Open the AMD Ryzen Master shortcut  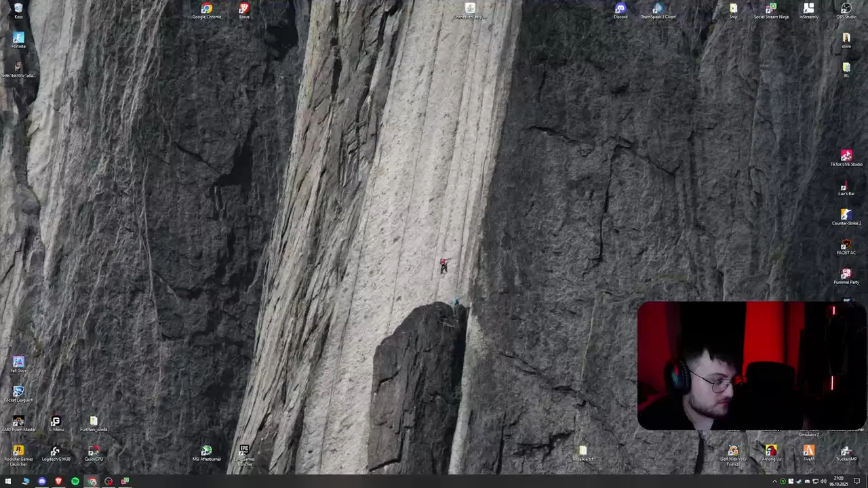click(18, 424)
